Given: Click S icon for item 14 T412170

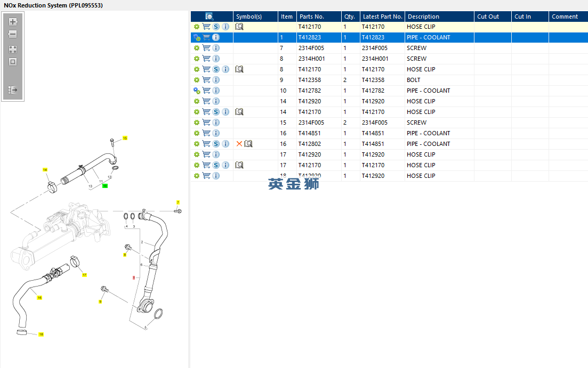Looking at the screenshot, I should click(x=216, y=112).
